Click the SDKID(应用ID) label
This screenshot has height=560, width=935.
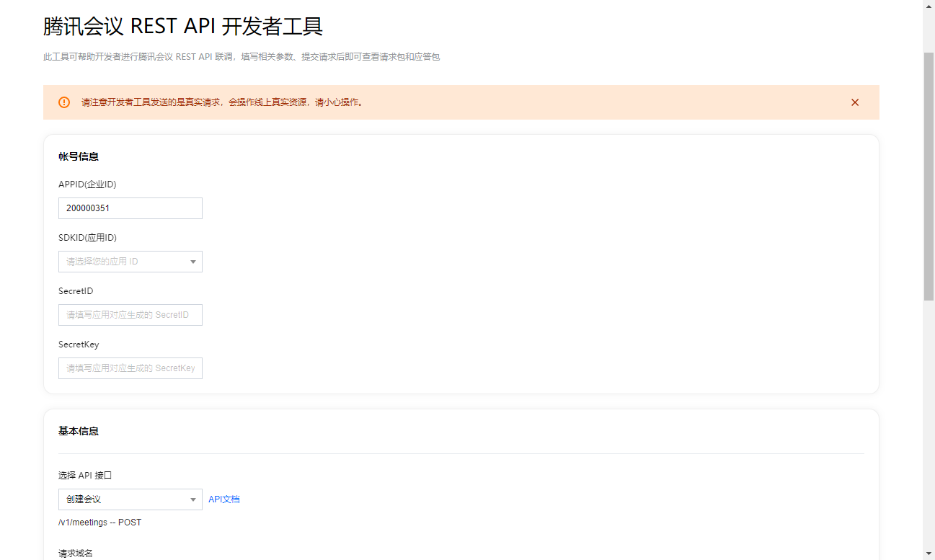point(87,238)
